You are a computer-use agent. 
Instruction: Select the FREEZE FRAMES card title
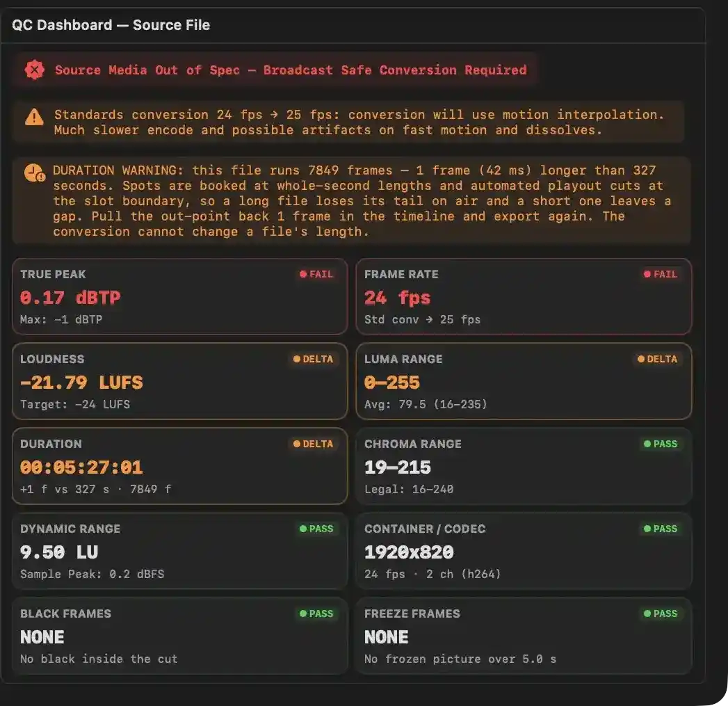412,613
